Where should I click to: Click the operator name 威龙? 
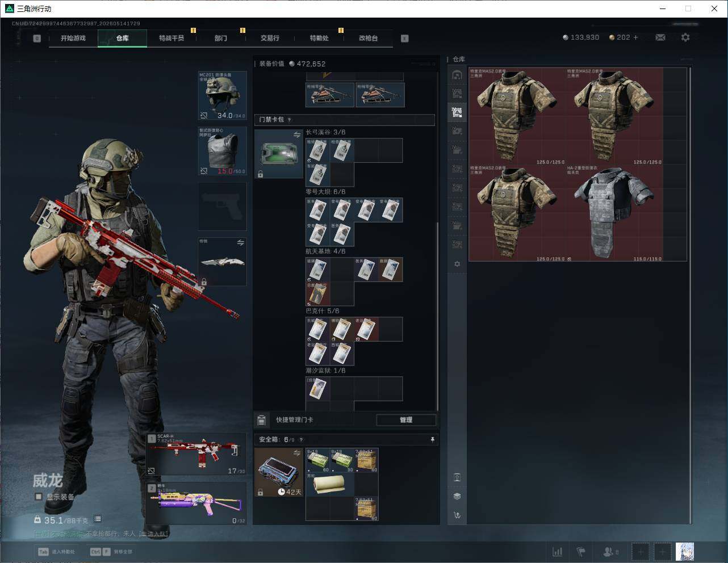tap(47, 481)
